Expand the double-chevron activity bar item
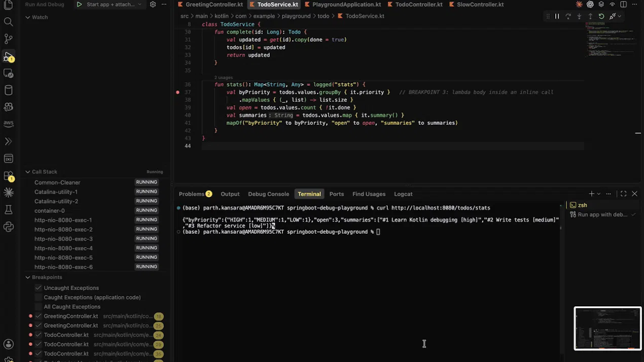644x362 pixels. point(8,141)
